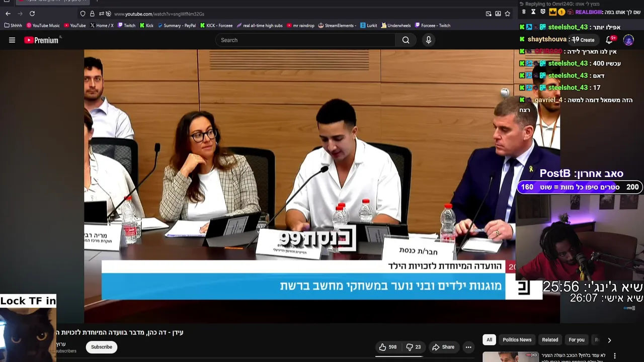The image size is (644, 362).
Task: Open the Twitch bookmark
Action: 126,26
